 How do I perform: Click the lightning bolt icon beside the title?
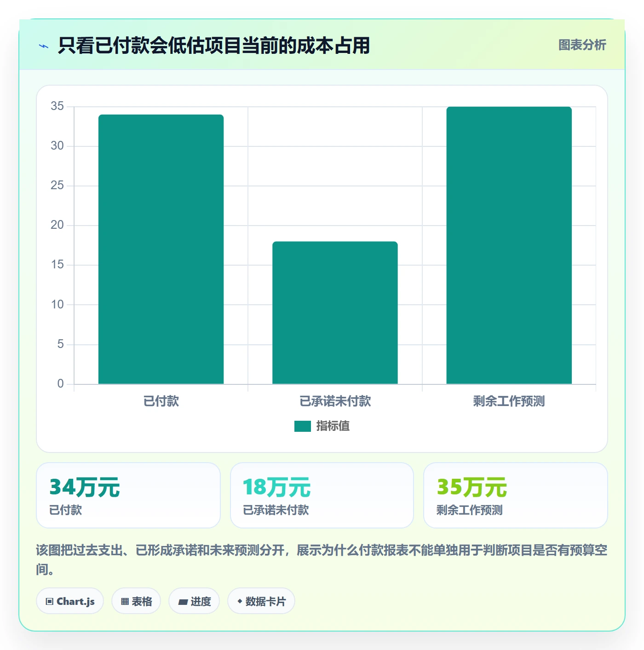point(44,46)
